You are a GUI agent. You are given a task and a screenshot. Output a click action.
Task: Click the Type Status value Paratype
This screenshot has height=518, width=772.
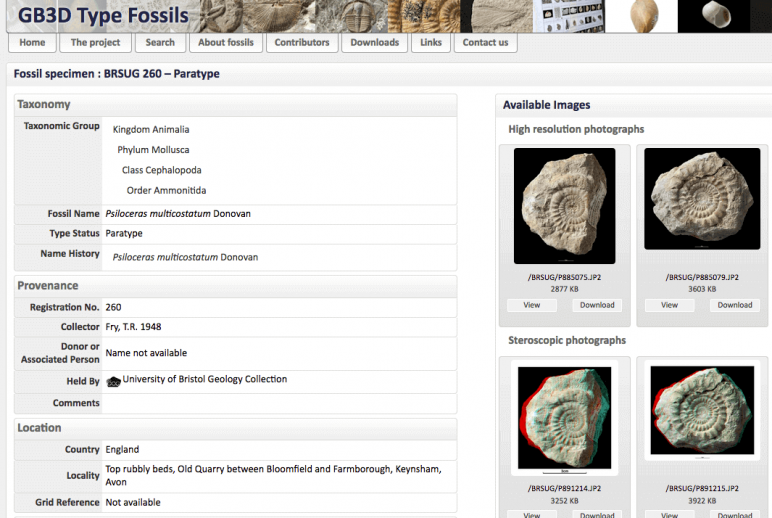pos(124,233)
